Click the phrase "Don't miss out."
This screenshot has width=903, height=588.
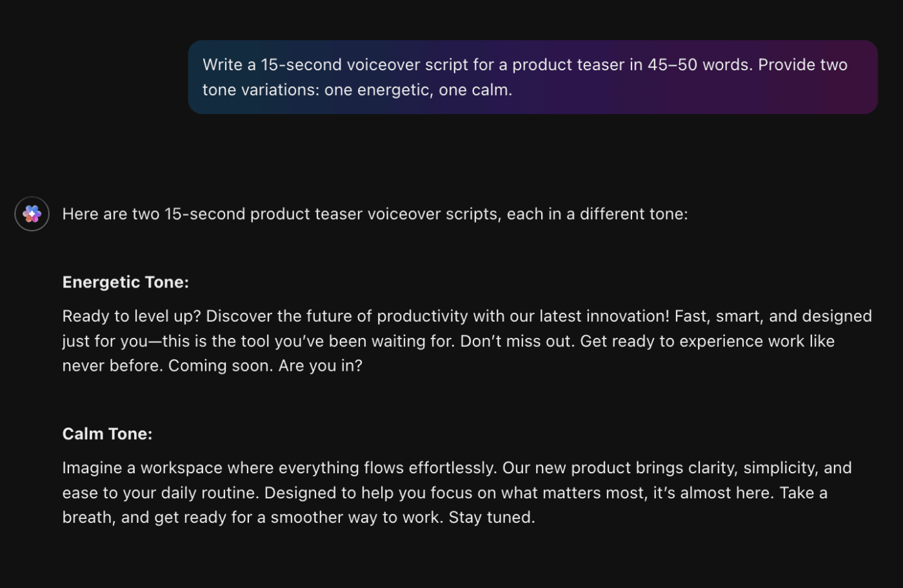coord(517,341)
